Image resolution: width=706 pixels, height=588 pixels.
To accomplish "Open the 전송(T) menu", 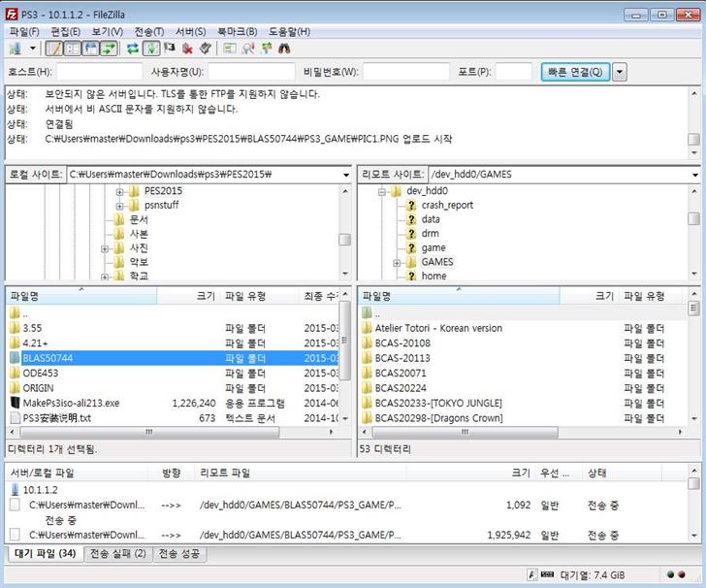I will point(148,31).
